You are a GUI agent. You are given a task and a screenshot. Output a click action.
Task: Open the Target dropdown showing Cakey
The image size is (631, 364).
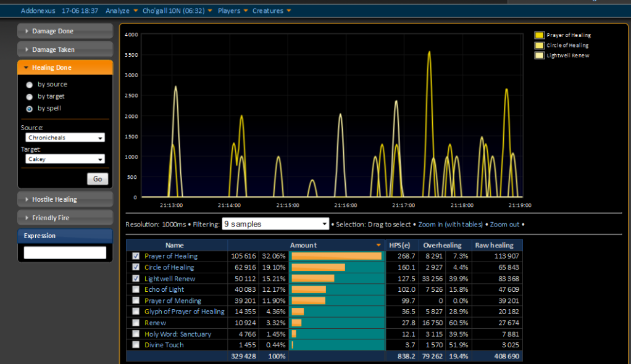coord(65,159)
